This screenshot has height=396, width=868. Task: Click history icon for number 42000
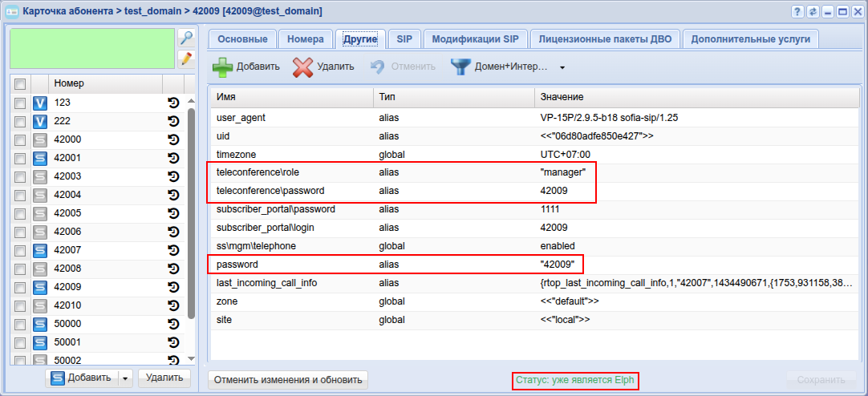(174, 140)
